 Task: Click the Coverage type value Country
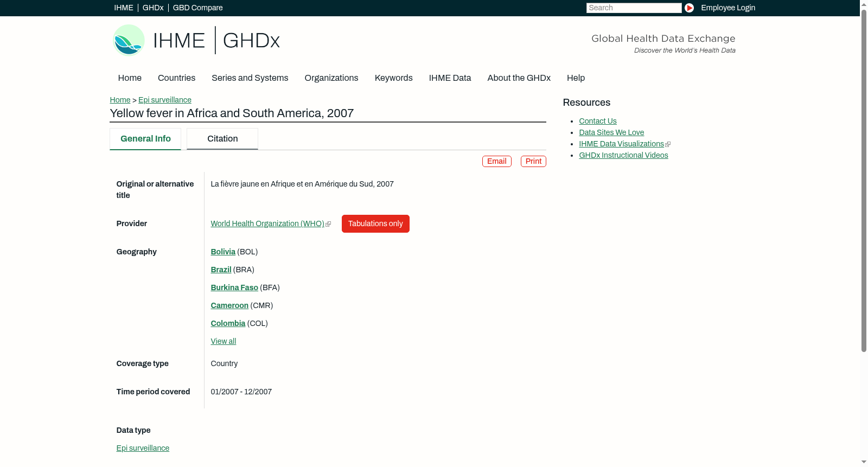(x=224, y=364)
